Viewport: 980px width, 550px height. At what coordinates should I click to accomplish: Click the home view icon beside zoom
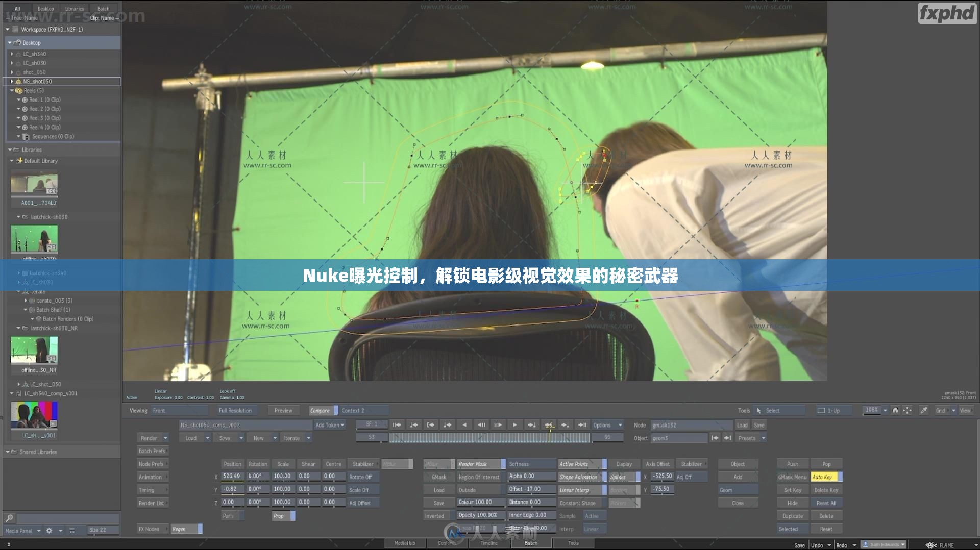click(x=895, y=410)
